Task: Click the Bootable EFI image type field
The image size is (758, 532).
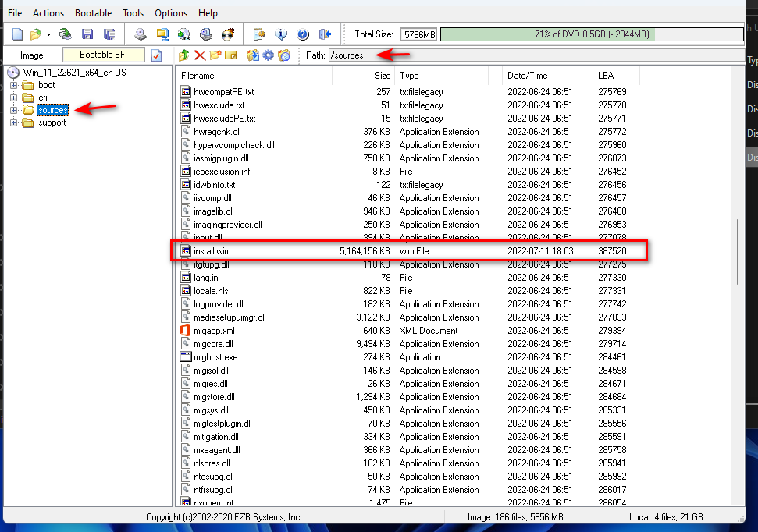Action: click(x=104, y=55)
